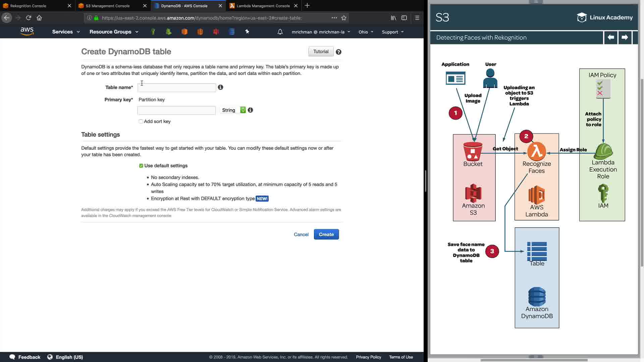The width and height of the screenshot is (644, 362).
Task: Click the Cancel link
Action: tap(301, 234)
